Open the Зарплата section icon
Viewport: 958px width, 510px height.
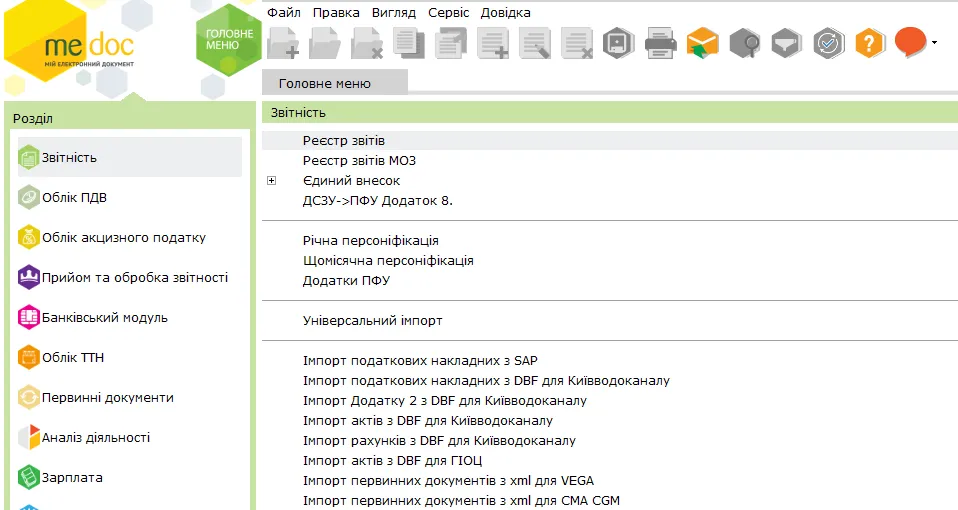[29, 478]
